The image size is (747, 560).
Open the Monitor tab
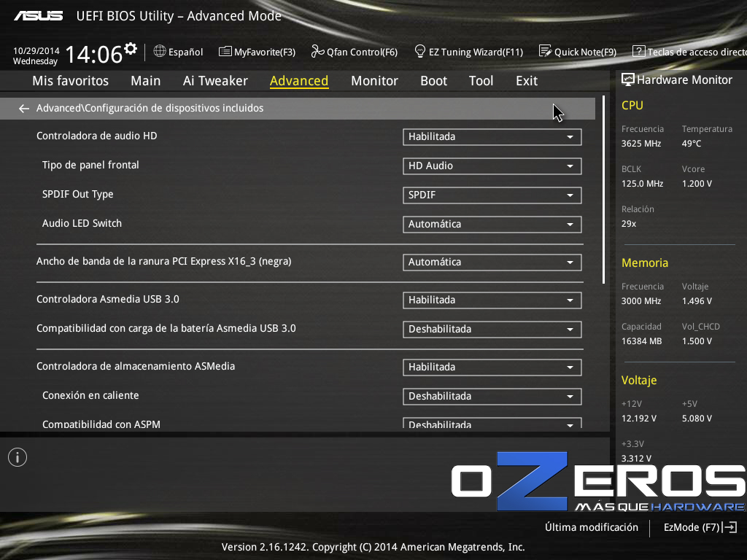click(x=374, y=81)
